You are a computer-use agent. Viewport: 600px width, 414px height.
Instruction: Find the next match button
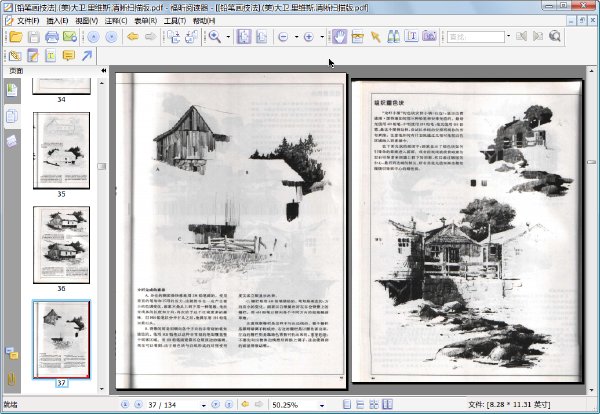coord(538,36)
